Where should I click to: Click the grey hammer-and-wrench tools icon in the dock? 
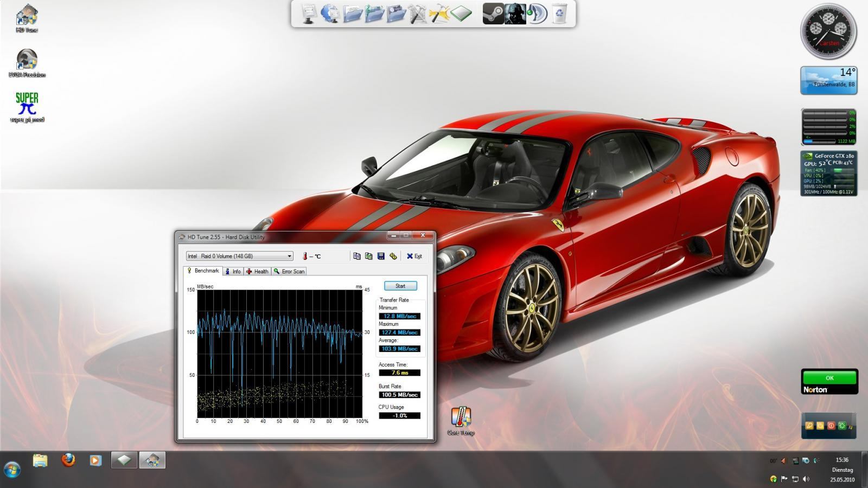pyautogui.click(x=417, y=14)
